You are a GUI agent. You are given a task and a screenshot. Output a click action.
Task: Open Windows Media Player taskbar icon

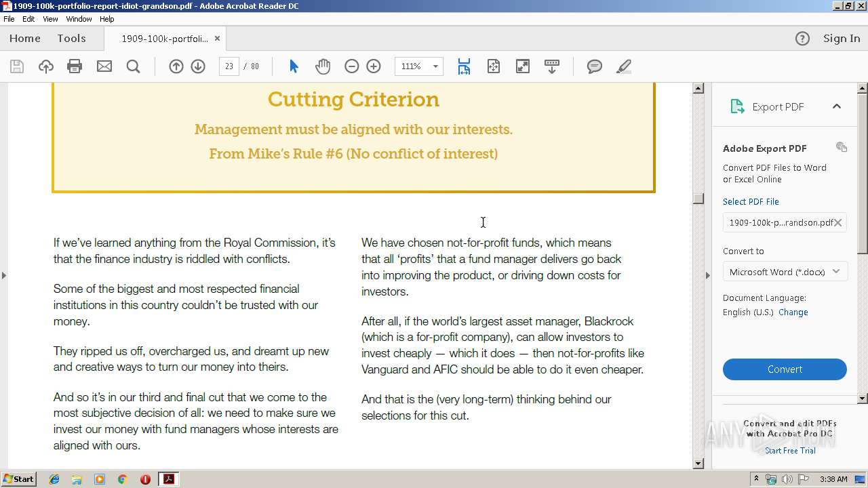(x=100, y=479)
